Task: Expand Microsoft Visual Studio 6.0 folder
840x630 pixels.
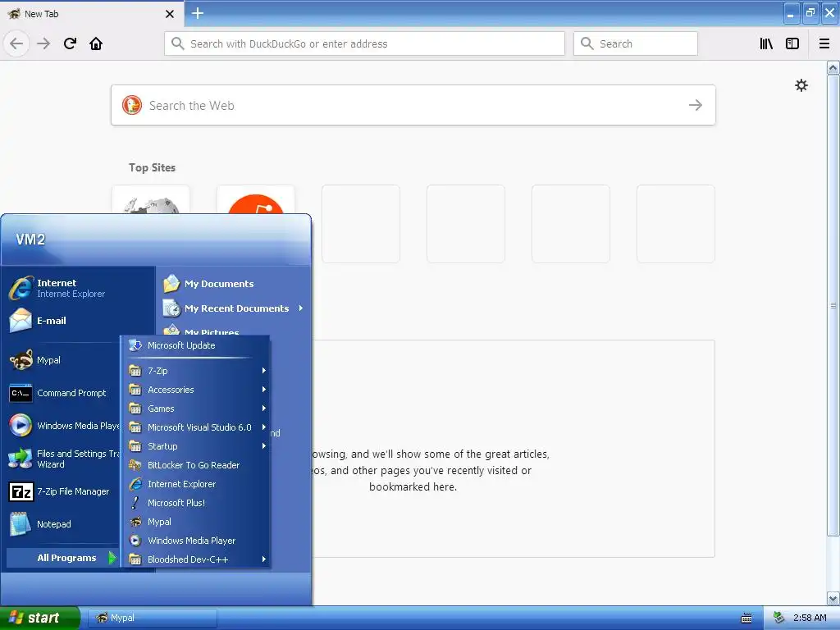Action: click(194, 427)
